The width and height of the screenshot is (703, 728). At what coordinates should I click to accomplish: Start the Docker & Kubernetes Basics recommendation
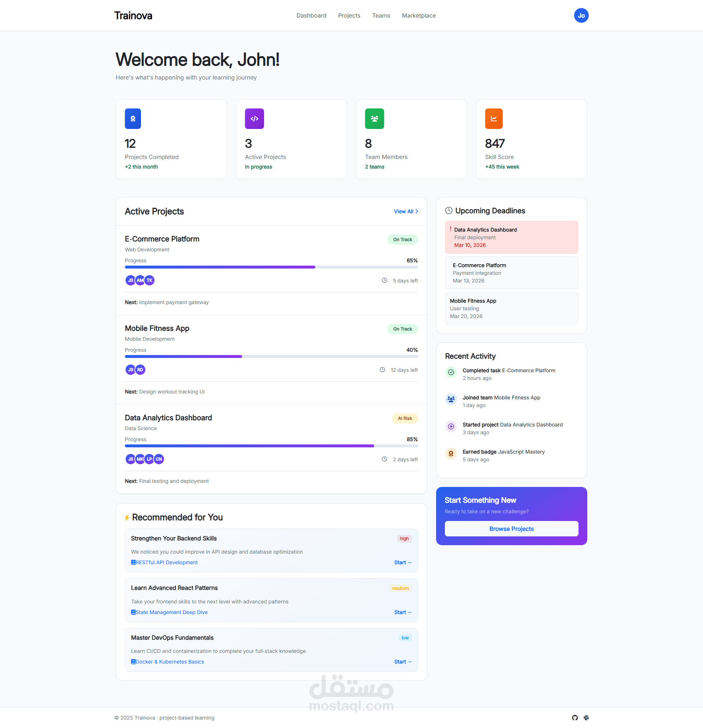coord(402,662)
